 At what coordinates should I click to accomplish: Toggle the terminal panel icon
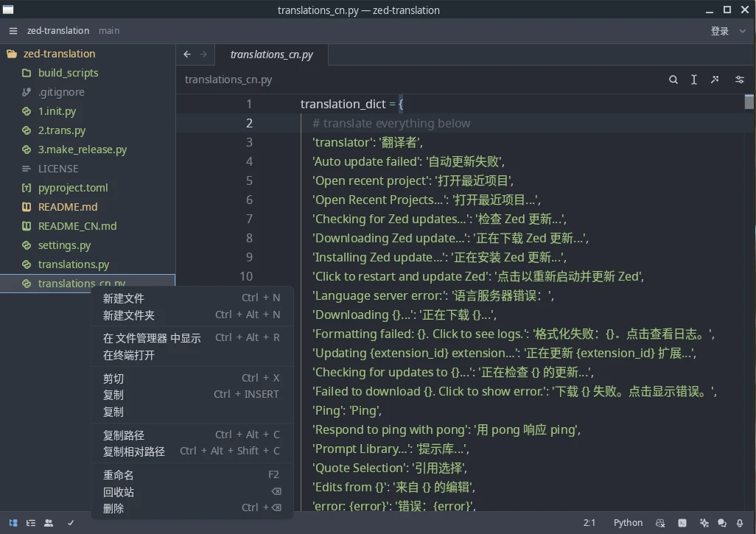pyautogui.click(x=682, y=523)
